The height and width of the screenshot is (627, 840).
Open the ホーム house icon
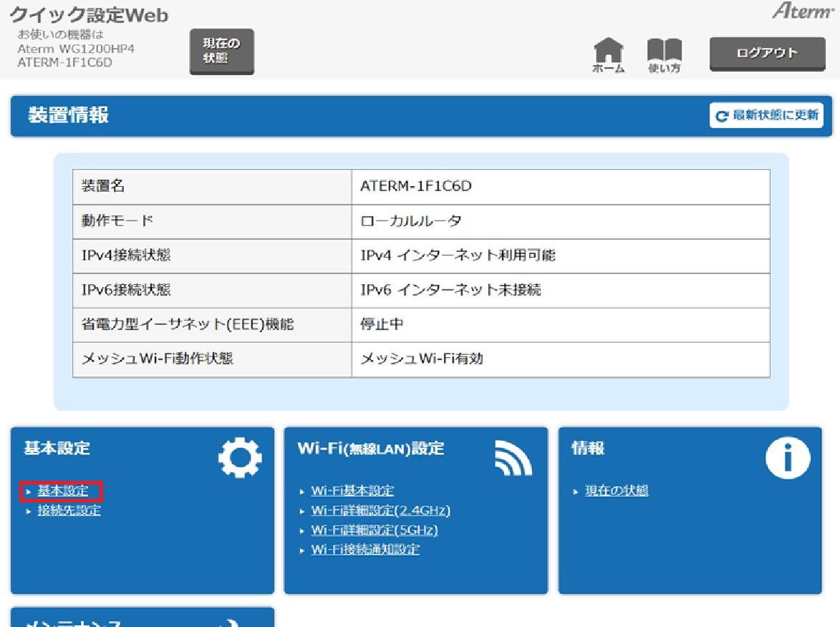coord(609,54)
